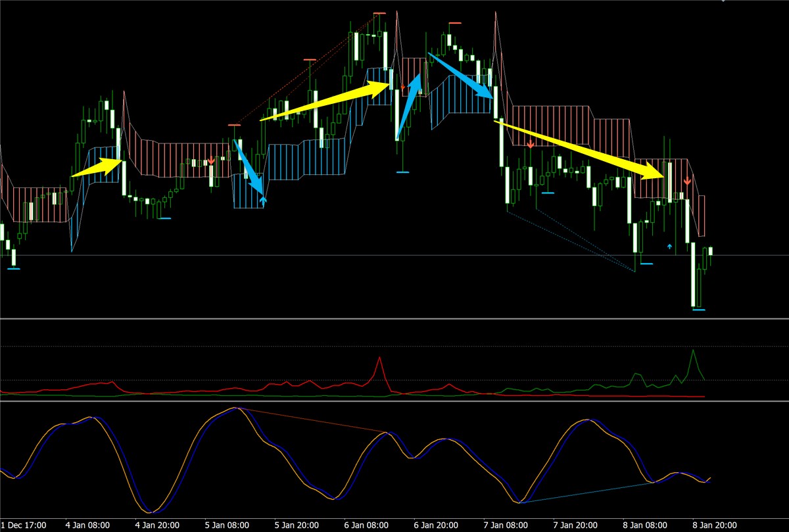Select the blue divergence trendline on the oscillator
The image size is (789, 532).
click(587, 493)
